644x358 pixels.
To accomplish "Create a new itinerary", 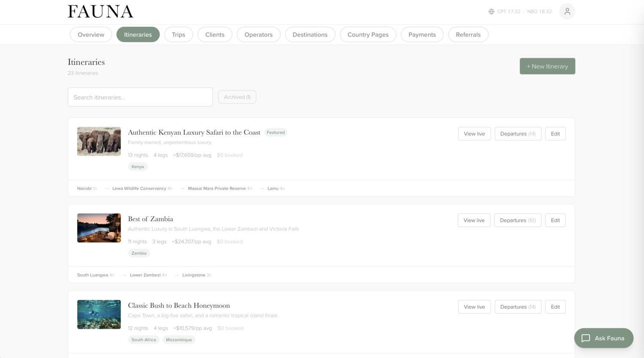I will pos(547,66).
